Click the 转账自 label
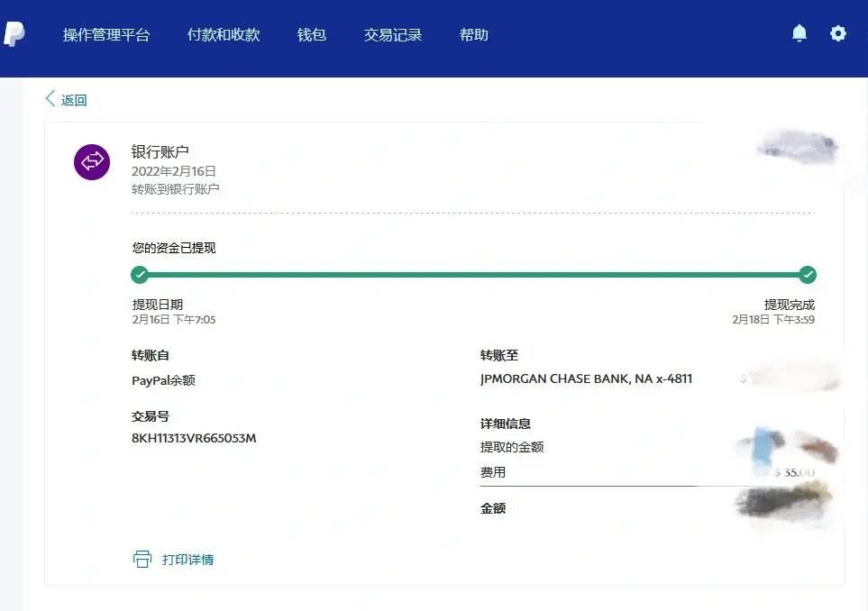 click(150, 355)
